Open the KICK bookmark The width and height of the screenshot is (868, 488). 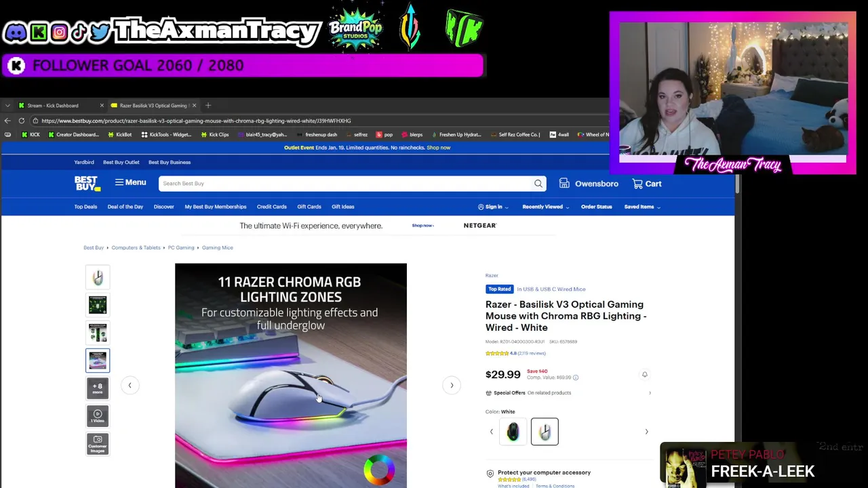click(30, 134)
